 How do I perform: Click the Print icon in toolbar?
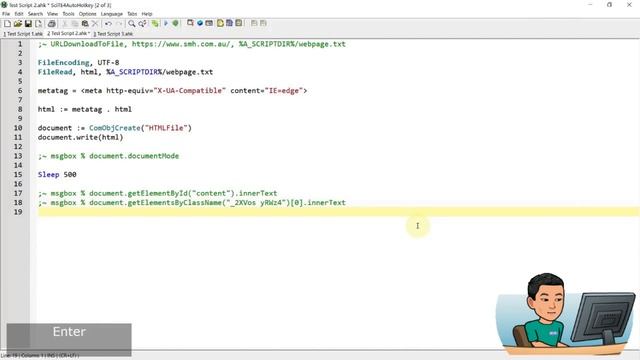pyautogui.click(x=51, y=24)
